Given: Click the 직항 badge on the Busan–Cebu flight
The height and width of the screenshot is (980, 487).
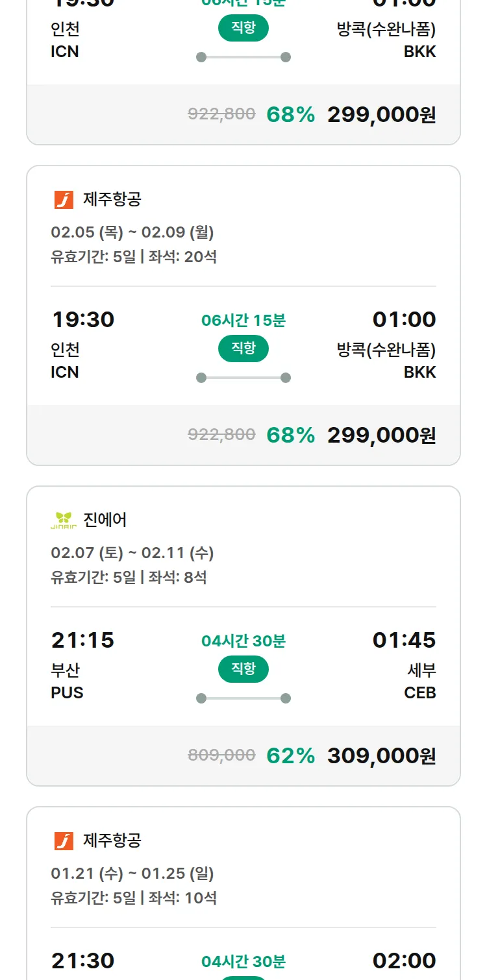Looking at the screenshot, I should [x=243, y=669].
